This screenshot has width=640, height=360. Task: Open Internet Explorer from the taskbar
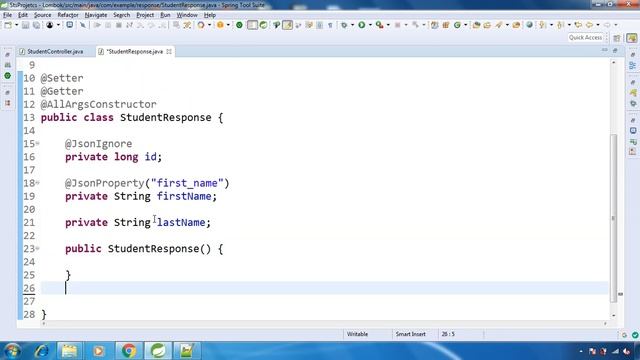tap(41, 351)
